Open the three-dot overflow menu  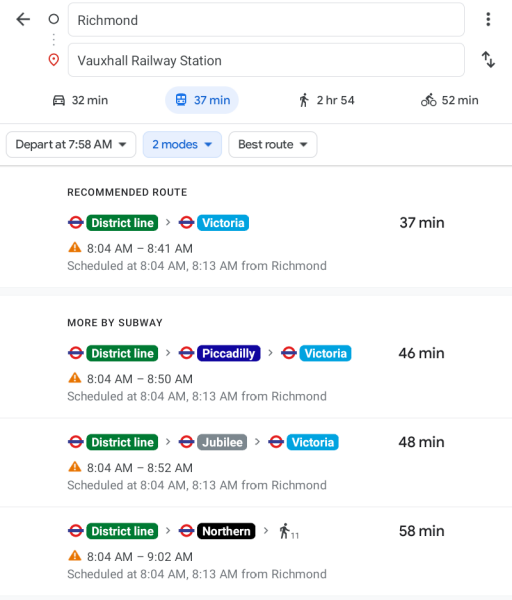pos(488,19)
